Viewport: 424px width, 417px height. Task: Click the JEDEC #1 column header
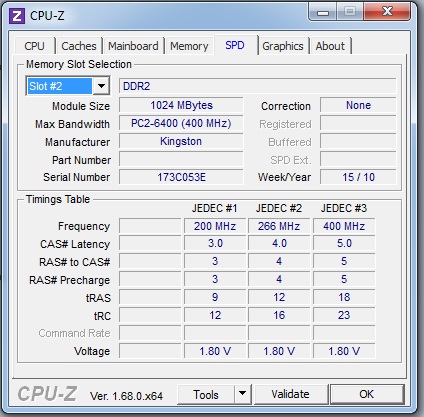[x=214, y=208]
